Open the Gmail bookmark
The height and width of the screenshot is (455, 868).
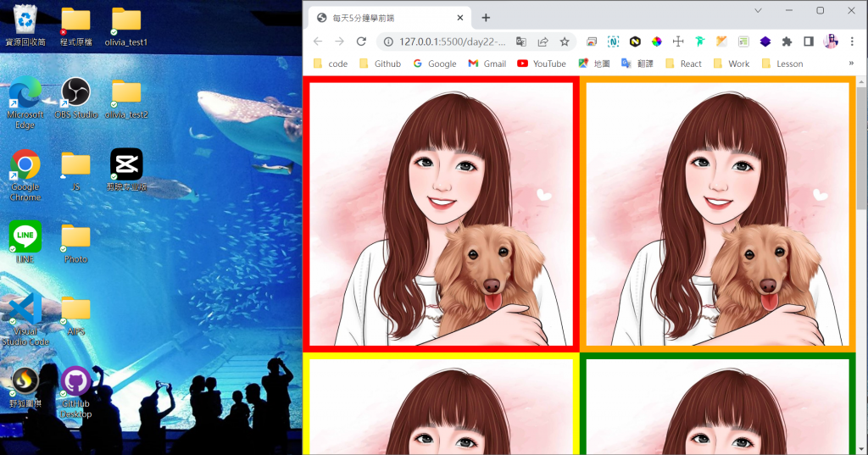pyautogui.click(x=487, y=64)
